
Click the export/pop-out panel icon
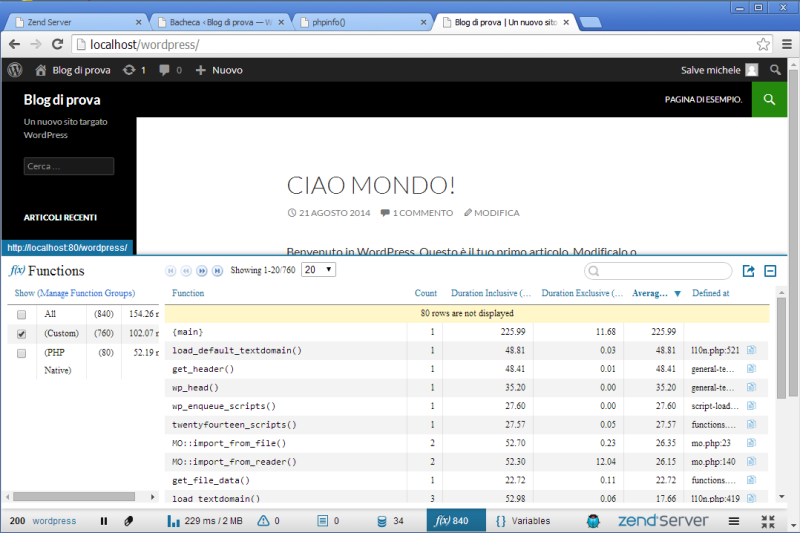tap(748, 271)
